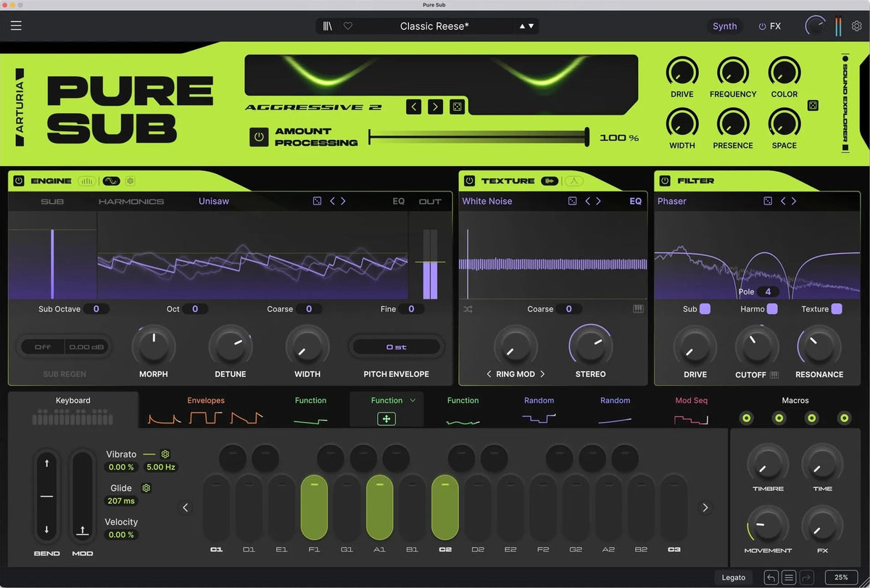Select the engine wave mode icon
This screenshot has height=588, width=870.
[111, 181]
